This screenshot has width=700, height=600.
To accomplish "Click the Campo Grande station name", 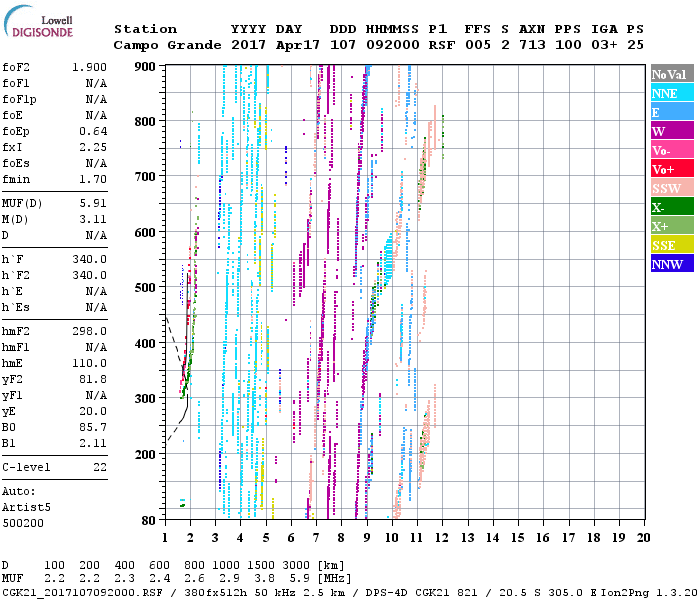I will [x=167, y=45].
